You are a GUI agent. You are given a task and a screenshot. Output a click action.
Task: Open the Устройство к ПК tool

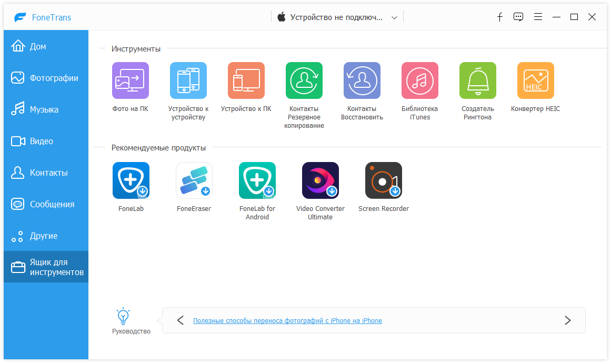tap(246, 80)
